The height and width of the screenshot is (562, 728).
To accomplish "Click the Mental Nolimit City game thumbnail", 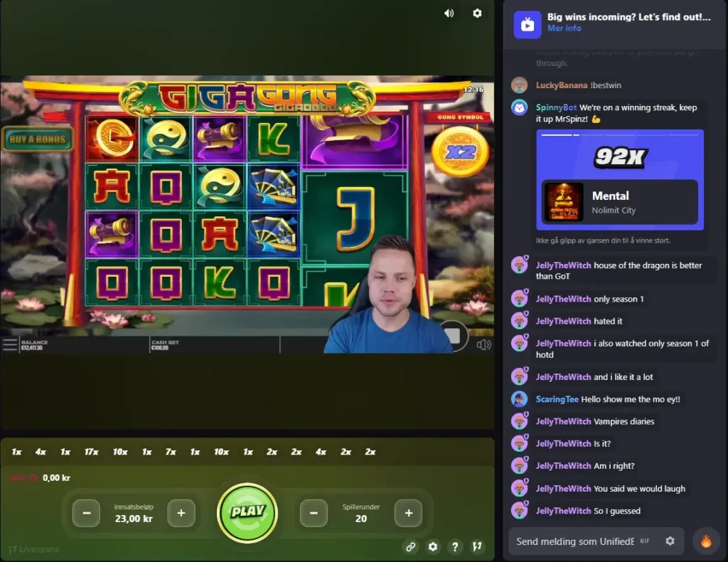I will [563, 200].
